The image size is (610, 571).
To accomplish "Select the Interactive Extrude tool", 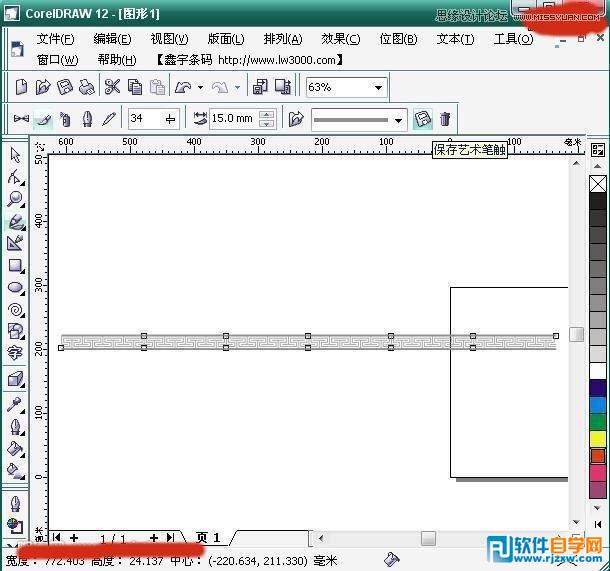I will (15, 379).
